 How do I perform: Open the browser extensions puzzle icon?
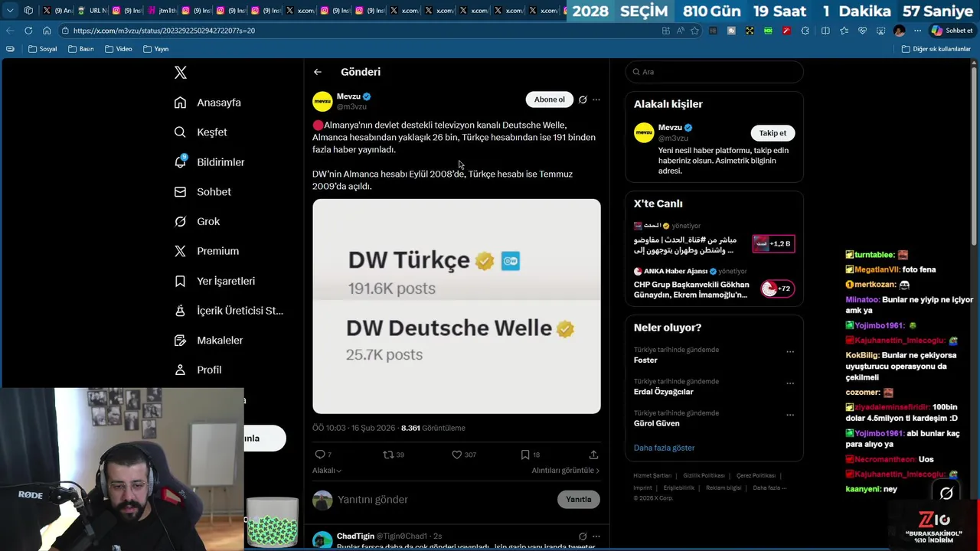(x=805, y=31)
